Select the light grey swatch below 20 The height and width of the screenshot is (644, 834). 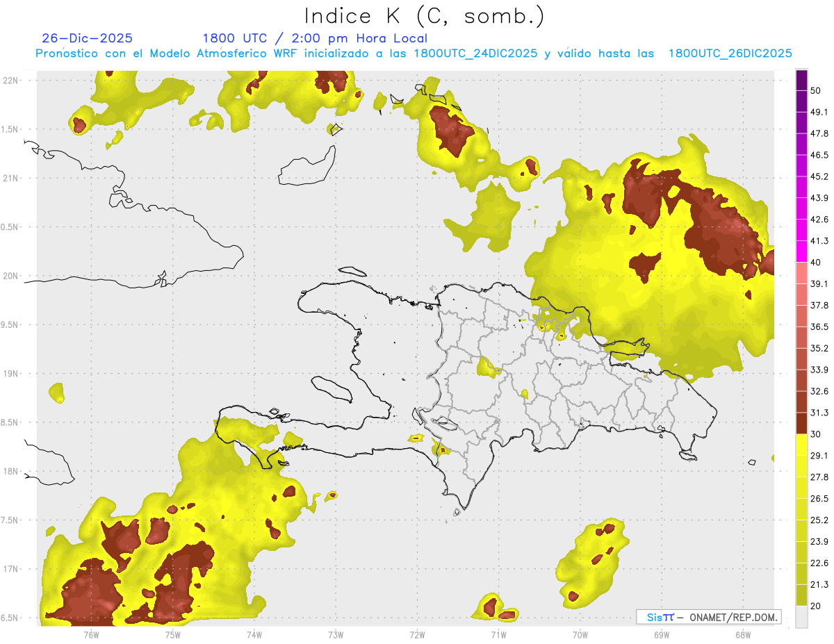coord(801,616)
